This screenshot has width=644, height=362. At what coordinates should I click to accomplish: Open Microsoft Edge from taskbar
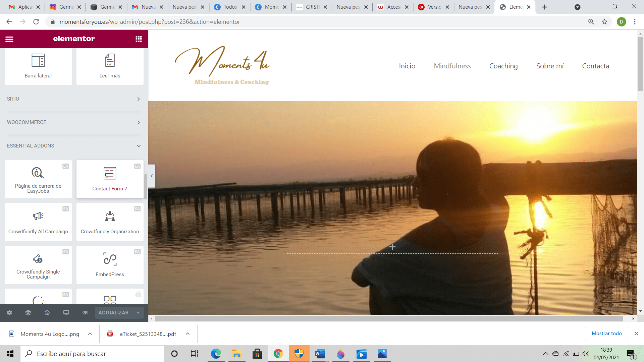(x=216, y=354)
